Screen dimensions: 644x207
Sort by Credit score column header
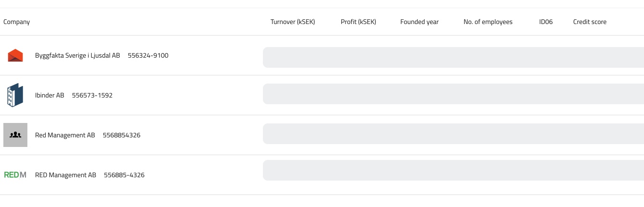(x=590, y=22)
